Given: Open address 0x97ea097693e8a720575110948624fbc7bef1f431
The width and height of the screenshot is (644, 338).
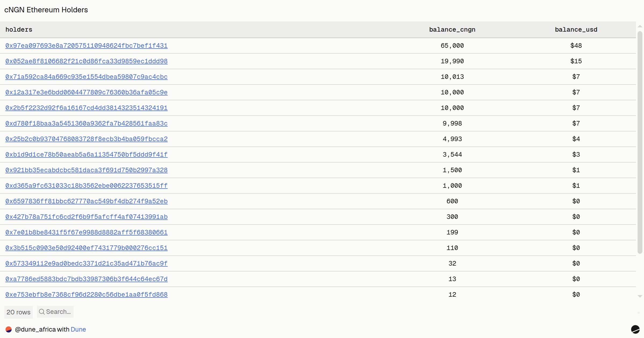Looking at the screenshot, I should pos(86,46).
